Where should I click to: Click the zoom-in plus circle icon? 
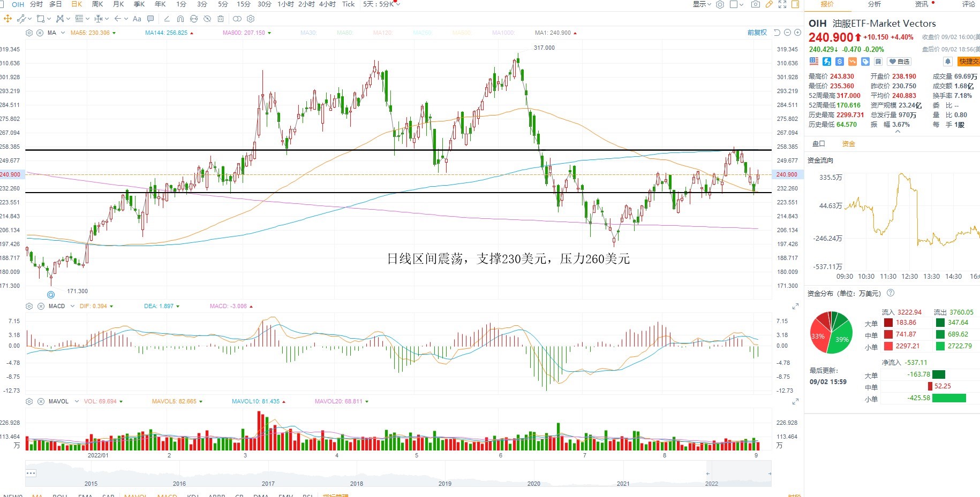tap(797, 33)
